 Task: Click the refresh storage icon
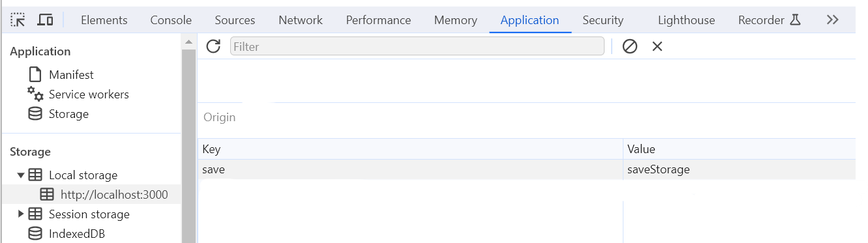(x=213, y=46)
